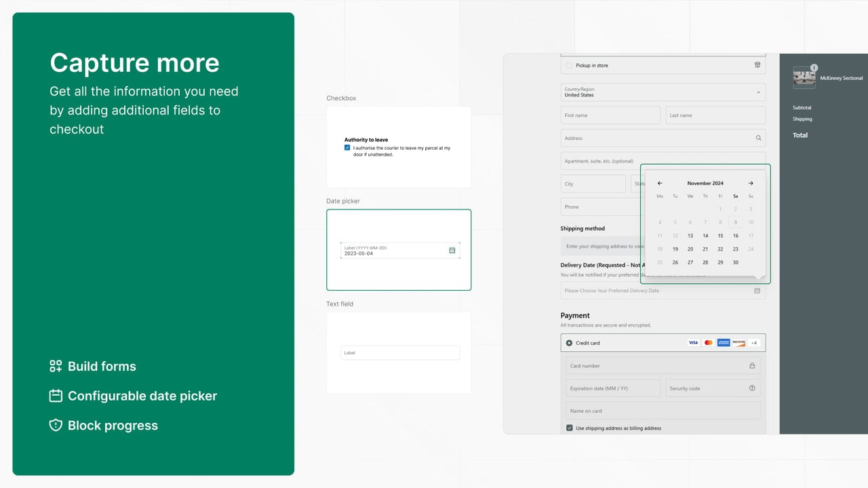Select November 22 in the calendar
The image size is (868, 488).
coord(720,249)
